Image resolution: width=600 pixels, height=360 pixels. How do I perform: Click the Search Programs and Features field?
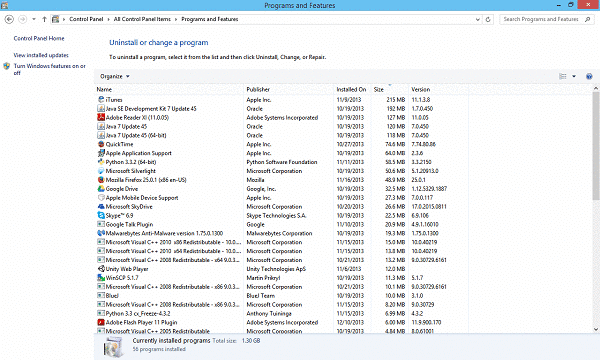click(546, 19)
